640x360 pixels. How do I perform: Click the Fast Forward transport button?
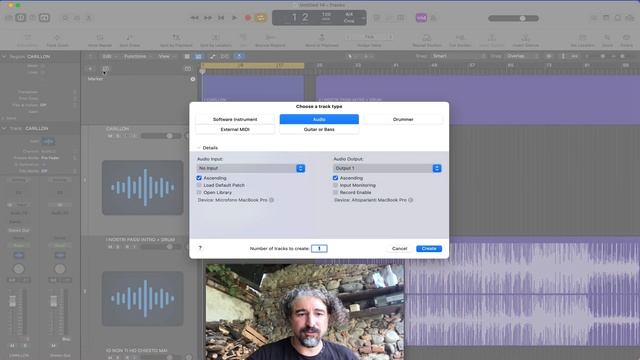208,18
